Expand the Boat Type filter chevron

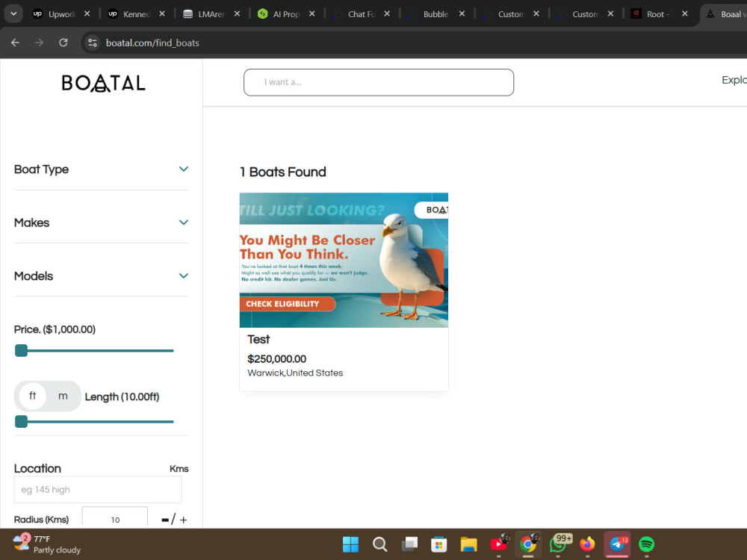point(184,169)
